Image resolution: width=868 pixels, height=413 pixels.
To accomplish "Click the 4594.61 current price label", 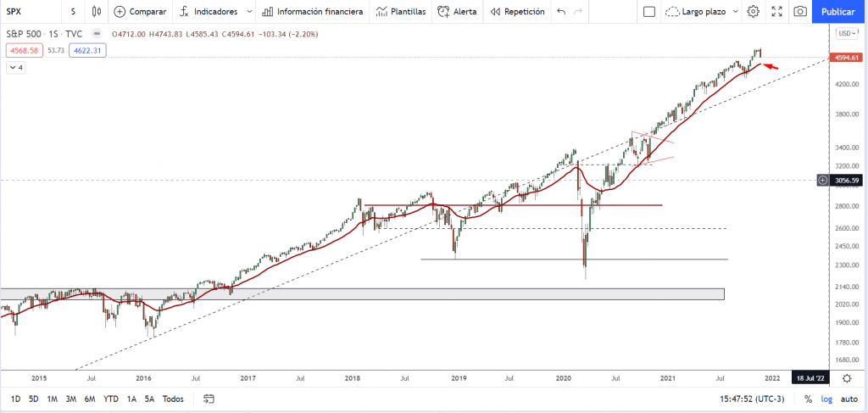I will pyautogui.click(x=847, y=58).
